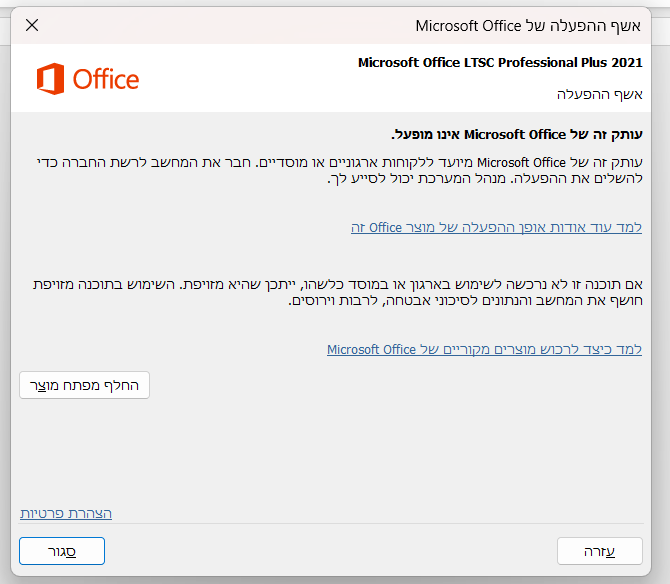
Task: Click the Microsoft Office LTSC Professional Plus 2021 heading
Action: pyautogui.click(x=500, y=63)
